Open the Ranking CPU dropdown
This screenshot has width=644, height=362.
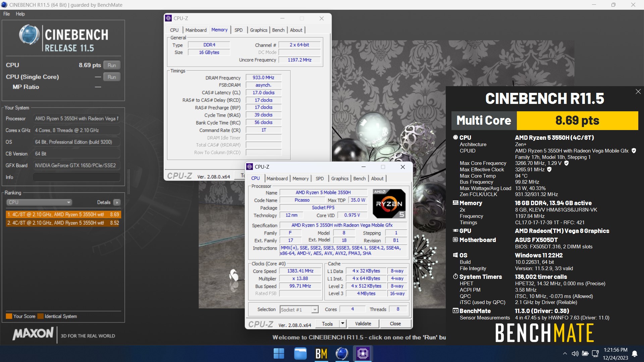tap(39, 202)
